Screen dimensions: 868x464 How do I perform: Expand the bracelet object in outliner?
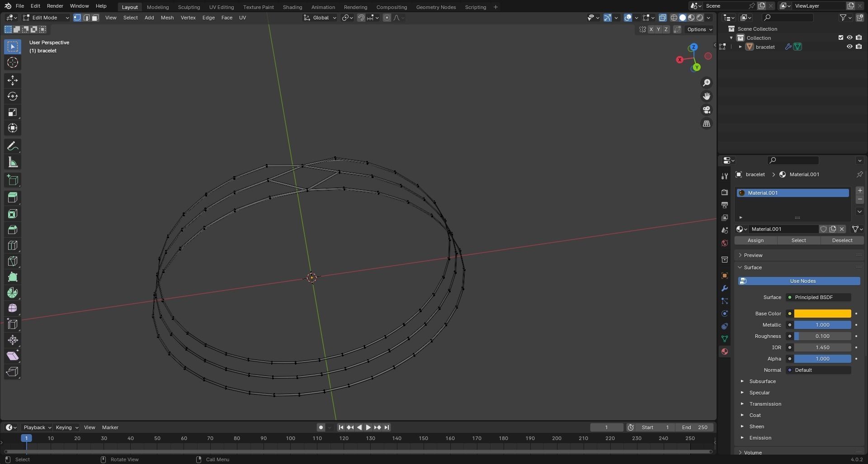(x=741, y=47)
